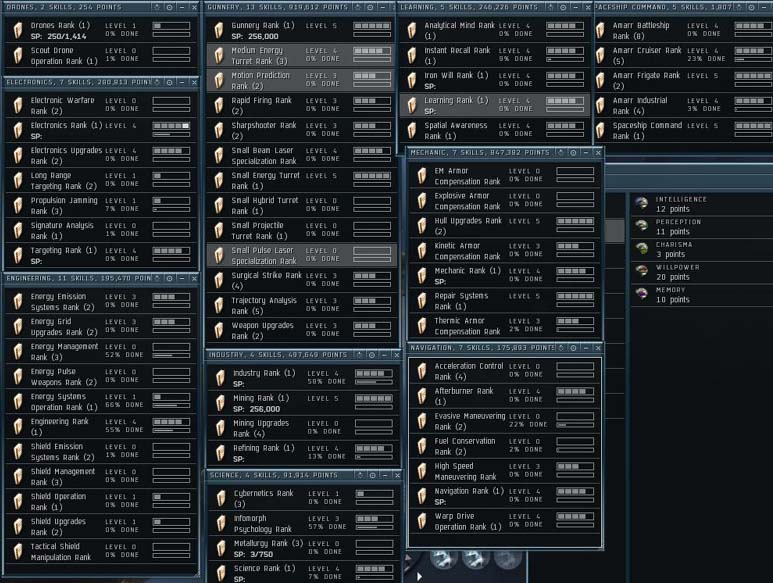Collapse the Navigation window with its minimize dash
This screenshot has width=773, height=583.
point(584,347)
